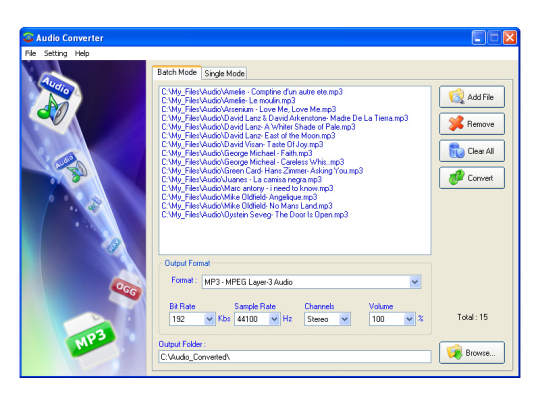
Task: Maximize the Audio Converter window
Action: pos(494,38)
